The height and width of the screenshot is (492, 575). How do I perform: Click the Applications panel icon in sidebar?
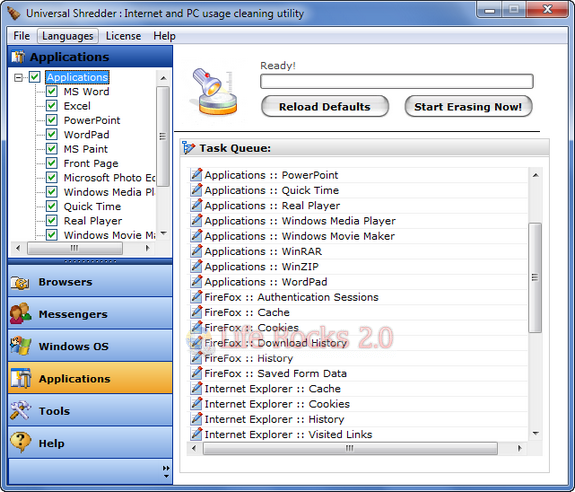coord(20,378)
